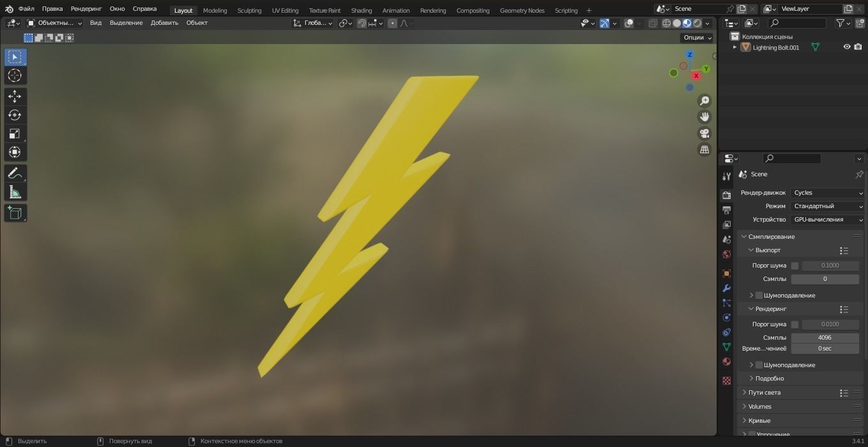This screenshot has height=447, width=868.
Task: Toggle X-Ray mode in the viewport
Action: [653, 23]
